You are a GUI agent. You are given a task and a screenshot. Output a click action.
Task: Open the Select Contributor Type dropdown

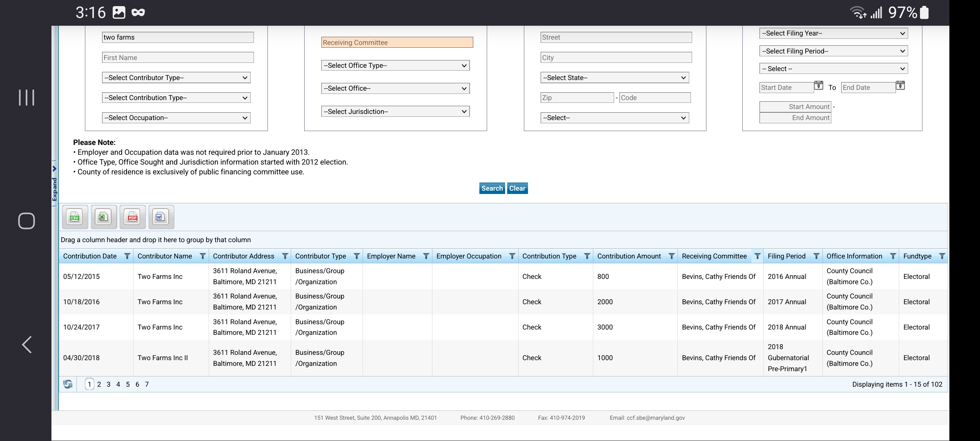[x=176, y=78]
